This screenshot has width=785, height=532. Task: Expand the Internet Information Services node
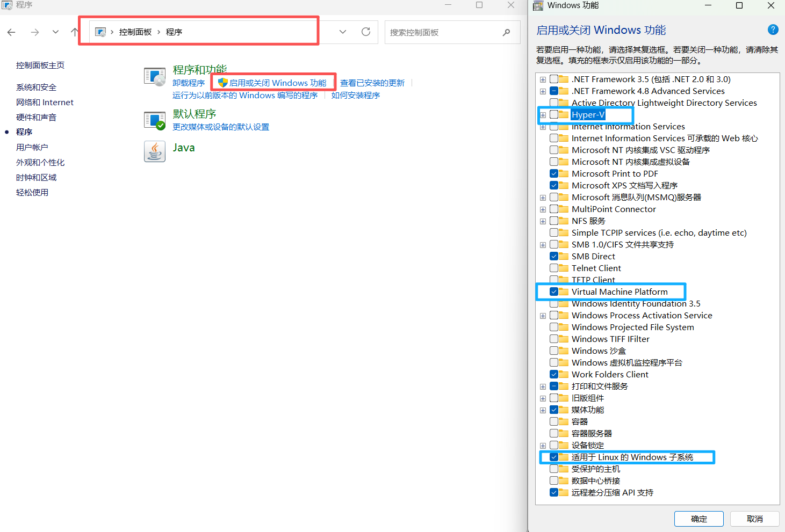[543, 127]
